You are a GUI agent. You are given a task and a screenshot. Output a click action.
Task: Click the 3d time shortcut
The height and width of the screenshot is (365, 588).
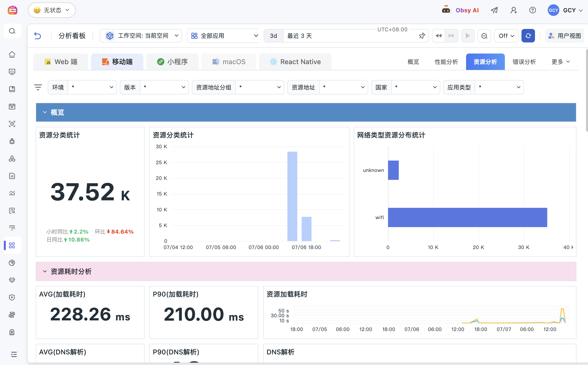pyautogui.click(x=273, y=36)
